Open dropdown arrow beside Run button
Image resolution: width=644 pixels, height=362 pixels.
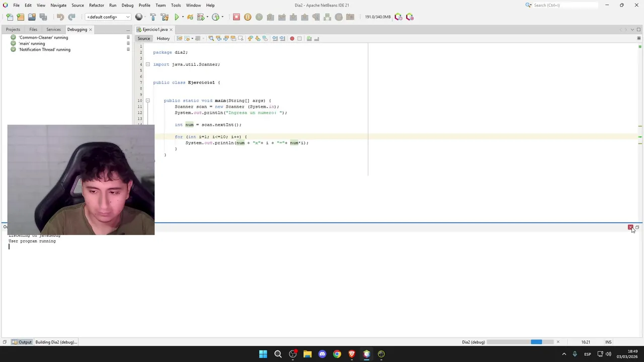tap(183, 17)
